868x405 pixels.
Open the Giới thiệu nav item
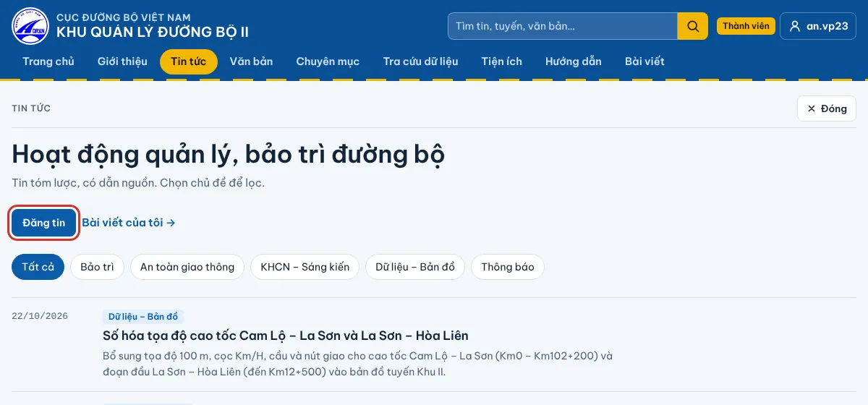[122, 61]
